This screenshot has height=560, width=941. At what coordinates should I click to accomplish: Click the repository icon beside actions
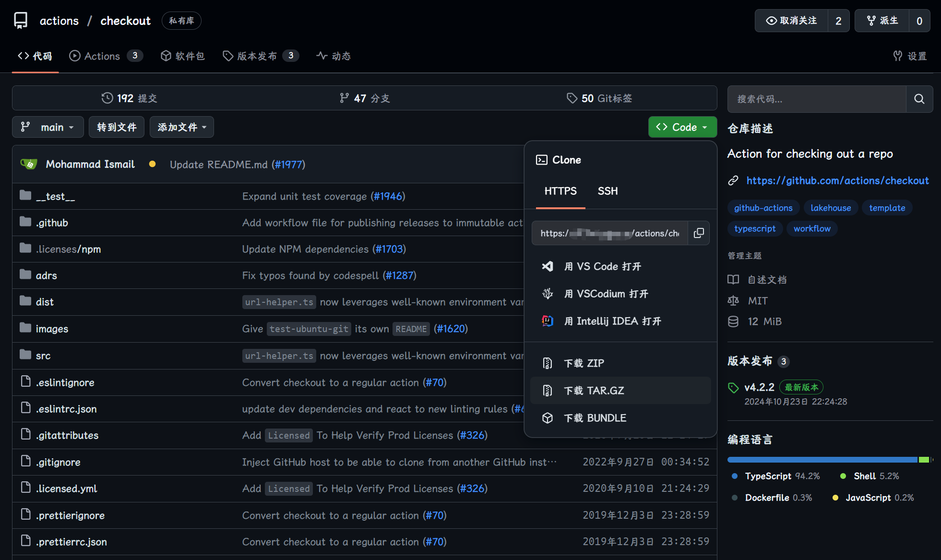[21, 21]
